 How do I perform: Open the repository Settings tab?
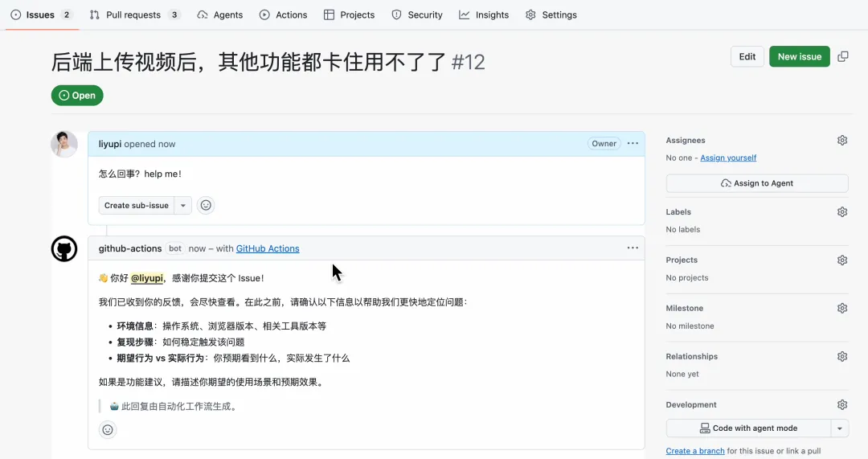[x=551, y=15]
